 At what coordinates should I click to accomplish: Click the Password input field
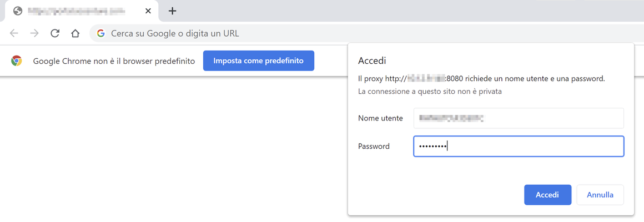coord(519,146)
